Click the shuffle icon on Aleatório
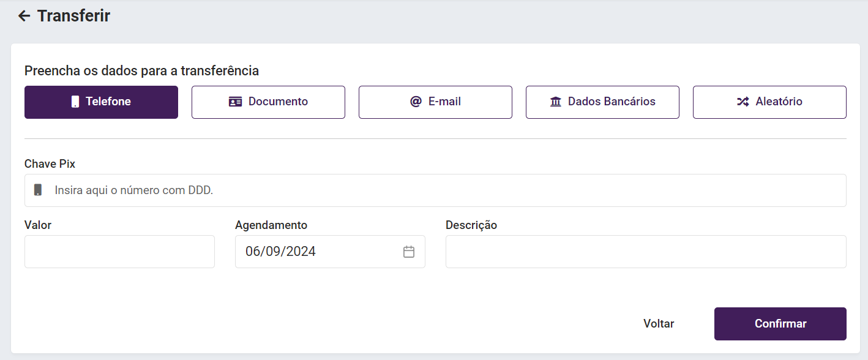Screen dimensions: 868x360 point(743,102)
